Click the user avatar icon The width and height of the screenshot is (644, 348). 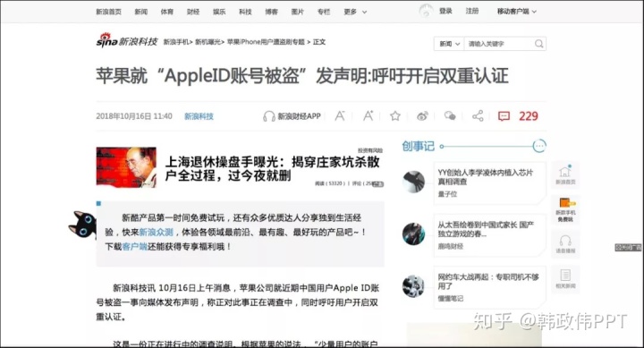(426, 11)
